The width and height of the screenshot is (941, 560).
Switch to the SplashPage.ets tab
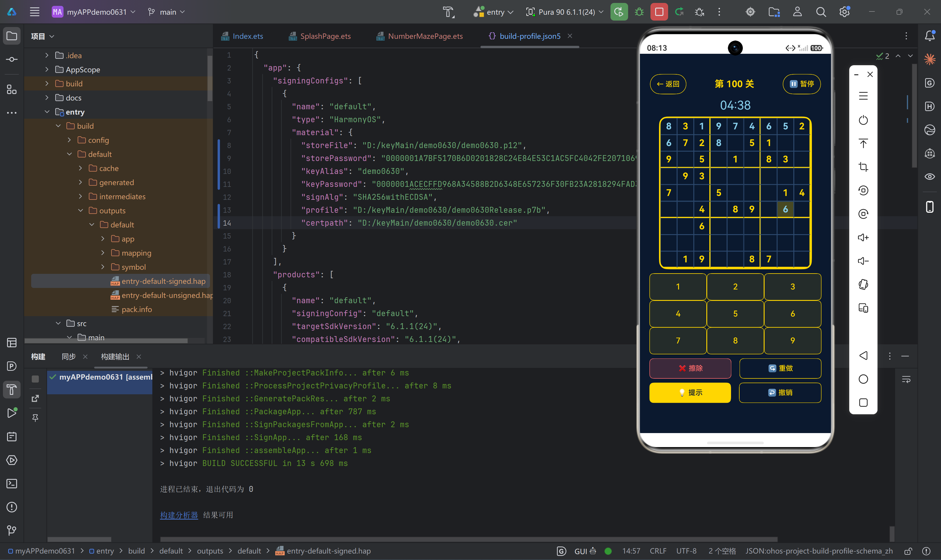click(320, 36)
